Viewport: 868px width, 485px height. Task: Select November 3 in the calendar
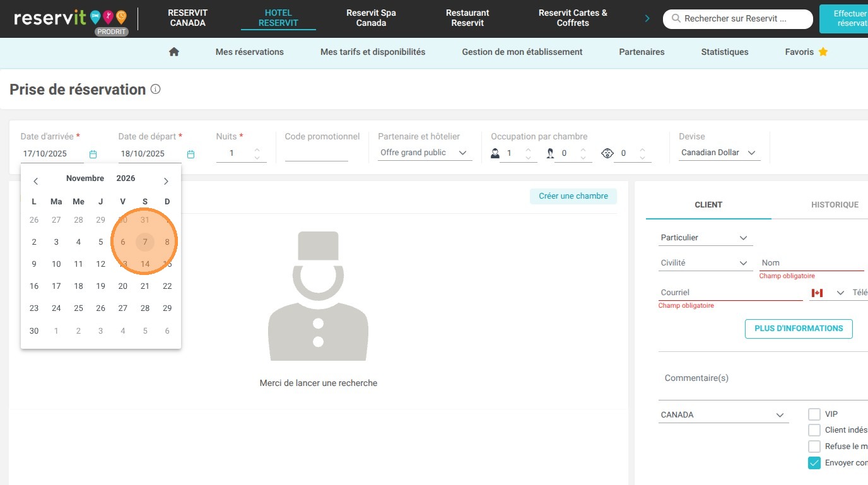(56, 242)
